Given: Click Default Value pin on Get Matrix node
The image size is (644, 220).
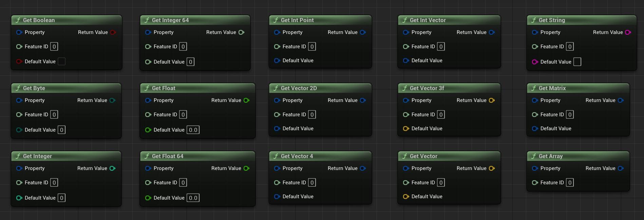Looking at the screenshot, I should [x=535, y=129].
